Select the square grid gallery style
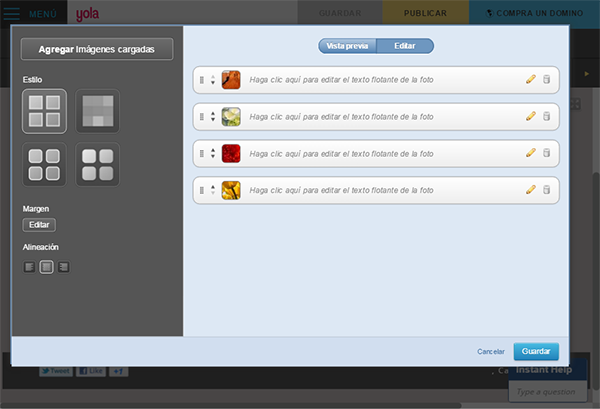The image size is (600, 409). [x=44, y=111]
